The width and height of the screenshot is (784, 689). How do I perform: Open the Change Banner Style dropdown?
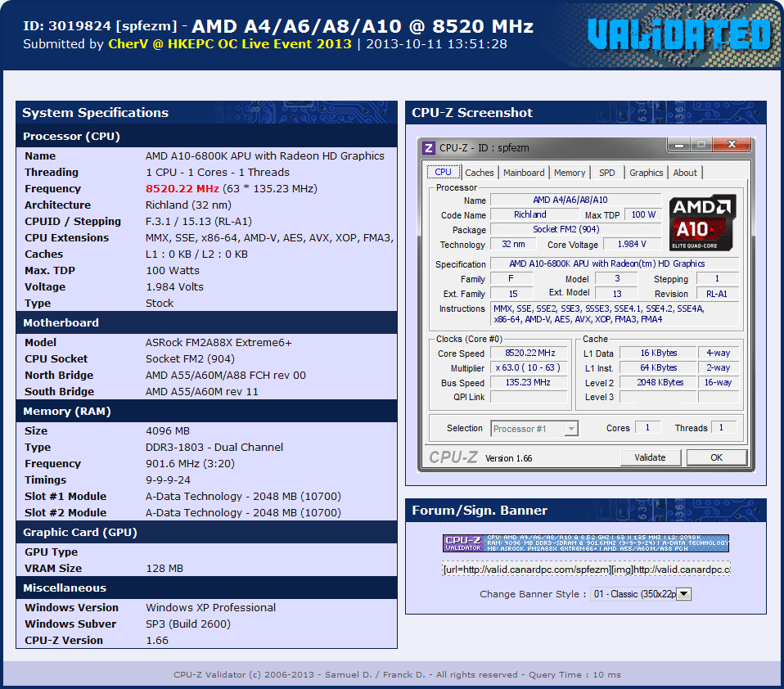(x=641, y=594)
